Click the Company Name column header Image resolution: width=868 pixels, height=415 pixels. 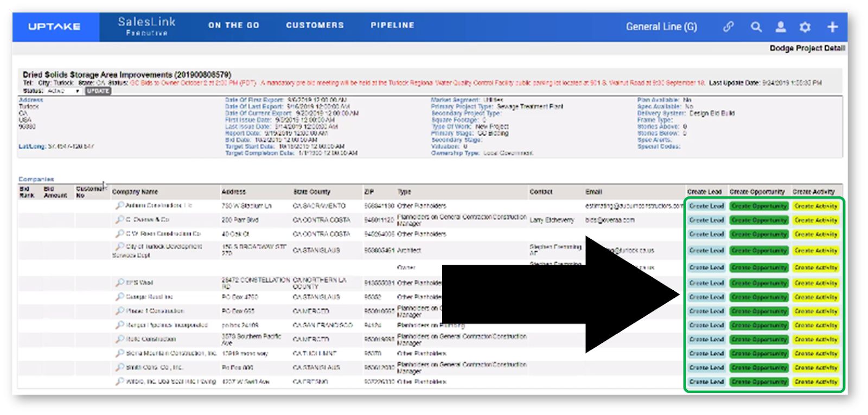tap(135, 191)
